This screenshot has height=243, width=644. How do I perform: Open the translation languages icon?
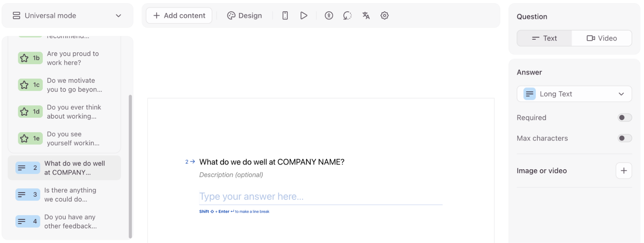click(366, 15)
